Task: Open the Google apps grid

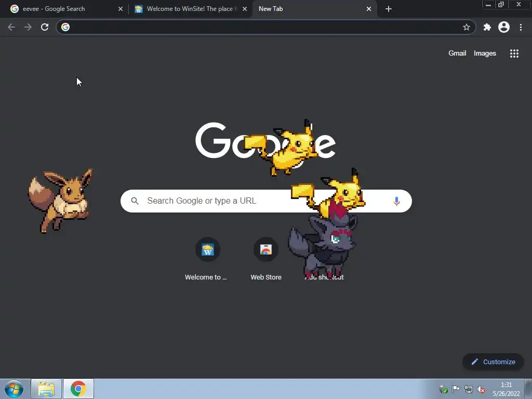Action: click(x=514, y=54)
